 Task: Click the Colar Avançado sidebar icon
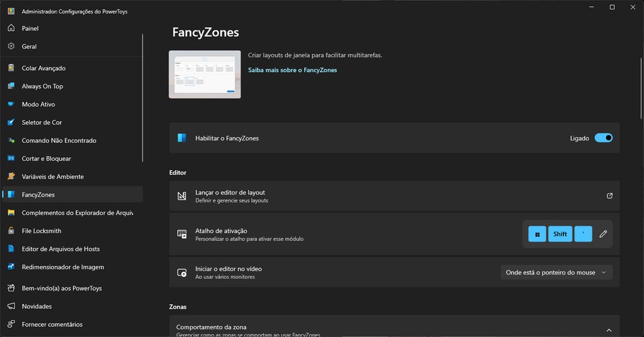point(11,68)
